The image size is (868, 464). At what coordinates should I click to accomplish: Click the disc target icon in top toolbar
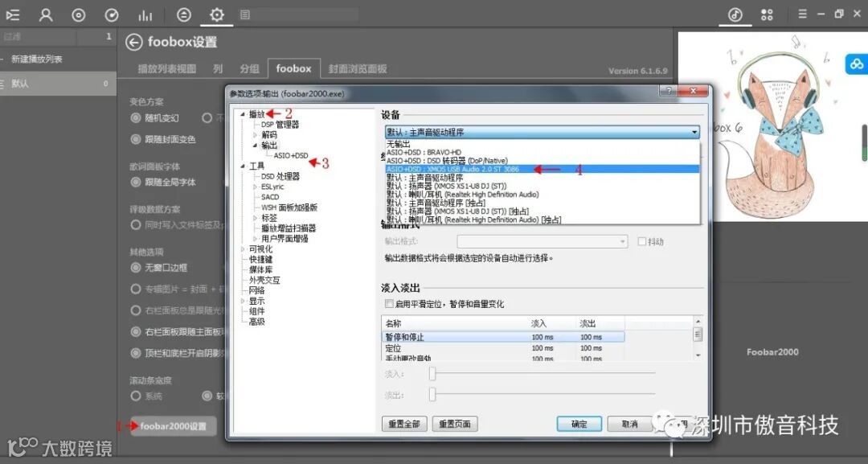(79, 15)
